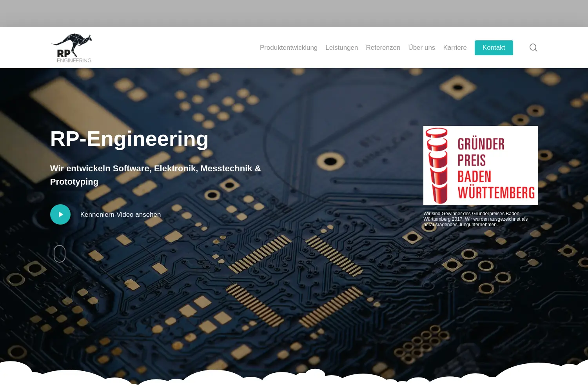Click the scroll-down mouse indicator icon
The height and width of the screenshot is (392, 588).
click(x=60, y=254)
